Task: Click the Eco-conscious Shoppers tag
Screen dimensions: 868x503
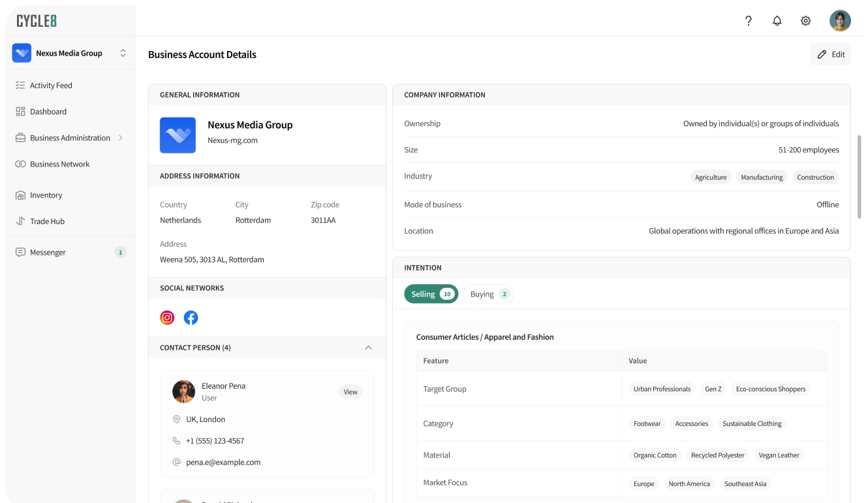Action: [771, 389]
